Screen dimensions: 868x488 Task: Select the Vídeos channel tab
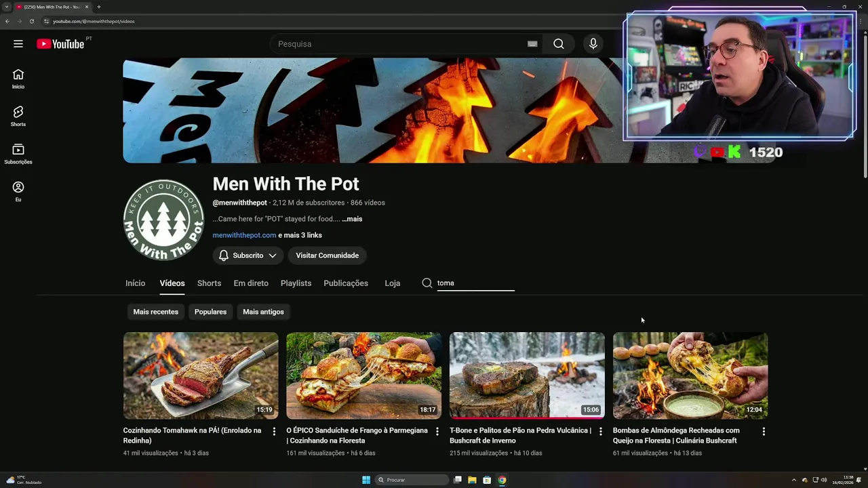[x=172, y=283]
